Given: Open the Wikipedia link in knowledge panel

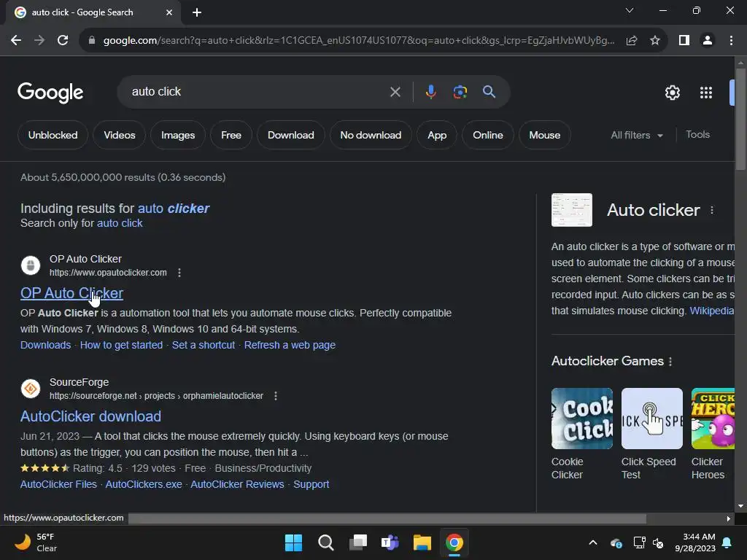Looking at the screenshot, I should 712,311.
